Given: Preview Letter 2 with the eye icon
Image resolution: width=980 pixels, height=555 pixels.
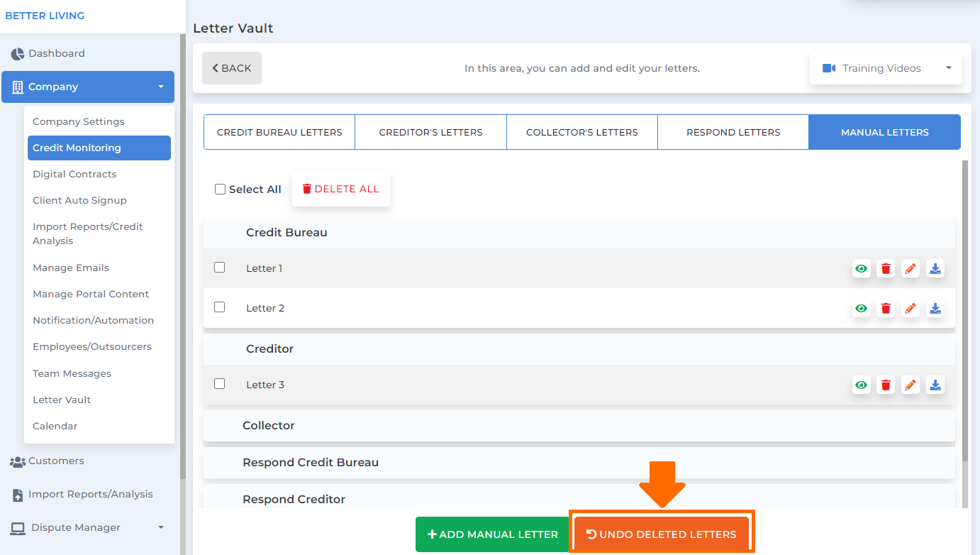Looking at the screenshot, I should [x=861, y=309].
